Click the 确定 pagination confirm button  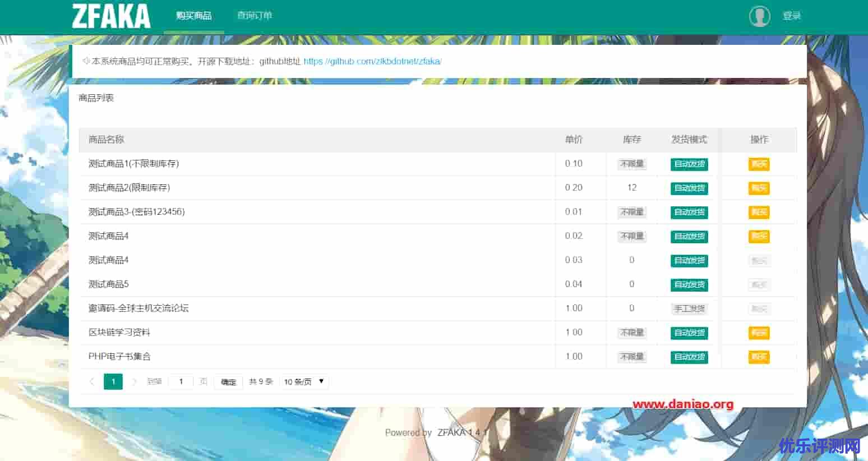228,382
